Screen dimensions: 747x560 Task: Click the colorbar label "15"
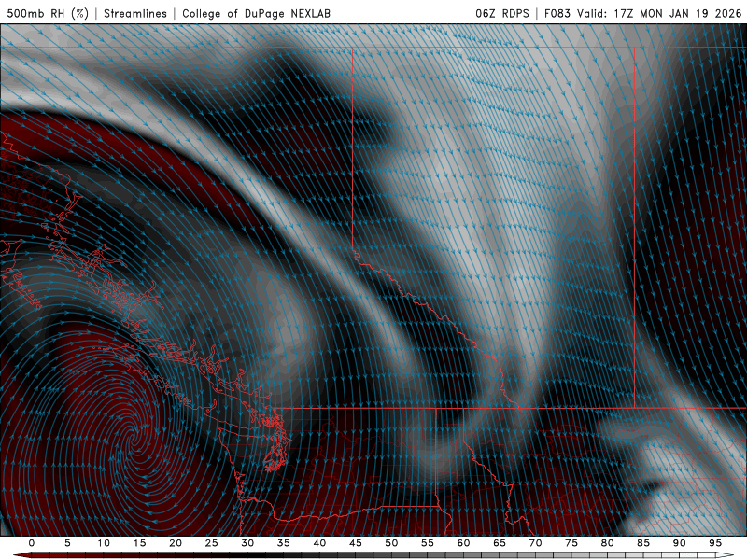point(139,543)
